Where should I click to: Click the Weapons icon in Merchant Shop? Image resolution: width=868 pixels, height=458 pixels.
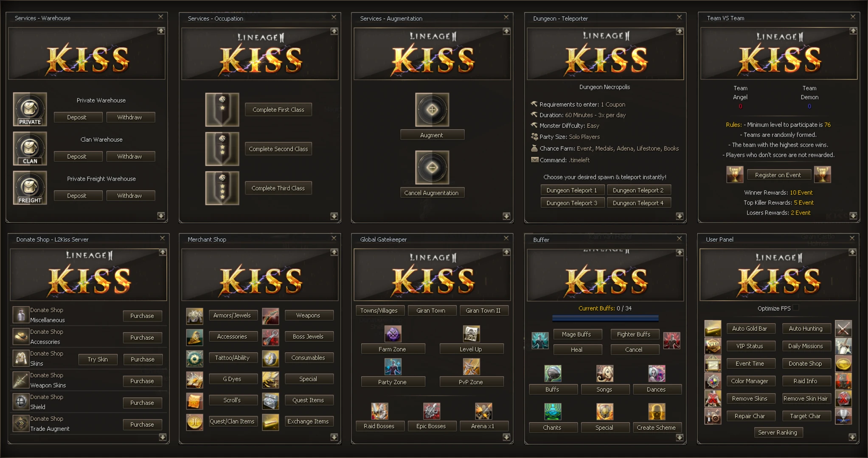[x=270, y=316]
